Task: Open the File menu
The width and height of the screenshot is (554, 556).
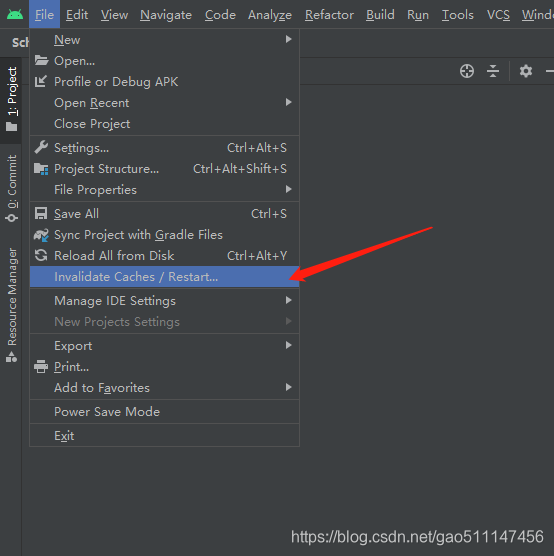Action: pos(44,15)
